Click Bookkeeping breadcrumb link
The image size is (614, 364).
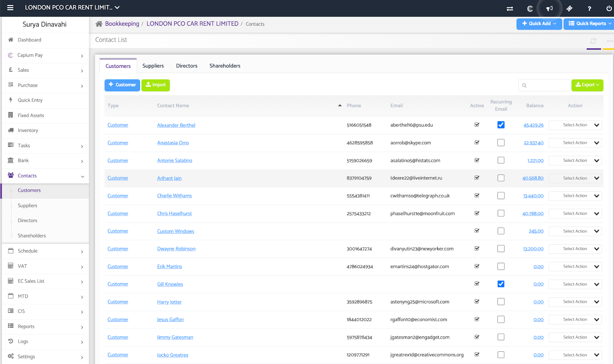coord(122,24)
